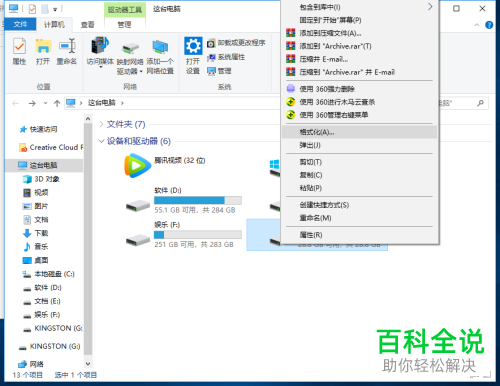500x386 pixels.
Task: Click navigation pane scrollbar down arrow
Action: click(x=88, y=363)
